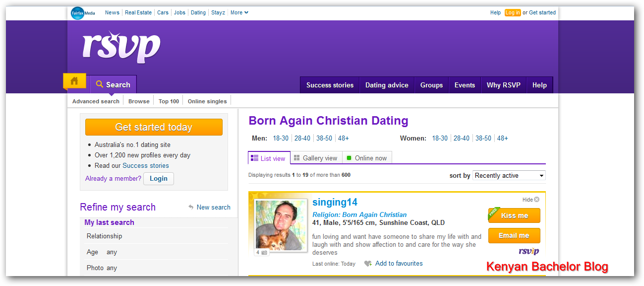This screenshot has width=644, height=286.
Task: Switch to List view tab
Action: point(269,158)
